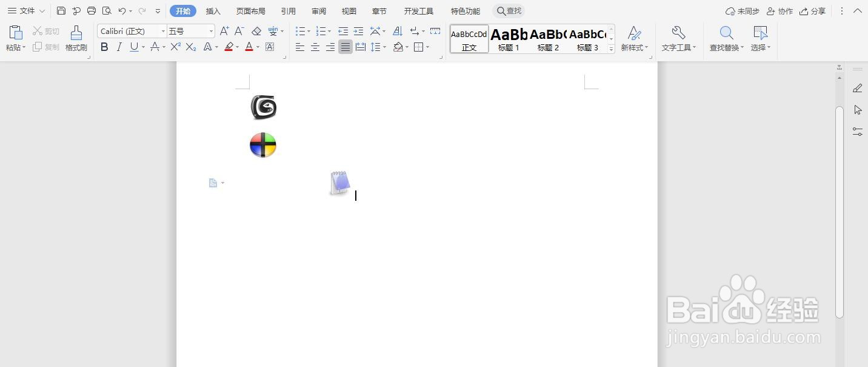This screenshot has width=868, height=367.
Task: Click the 协作 collaborate button
Action: pyautogui.click(x=780, y=11)
